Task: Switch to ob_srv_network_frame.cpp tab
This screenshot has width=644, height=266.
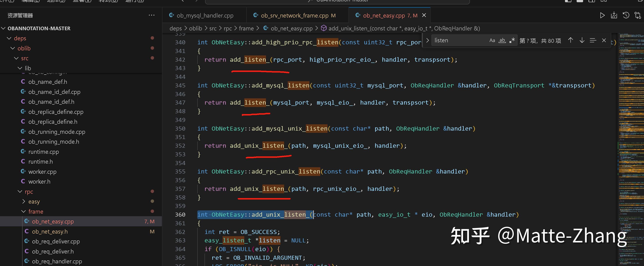Action: coord(294,16)
